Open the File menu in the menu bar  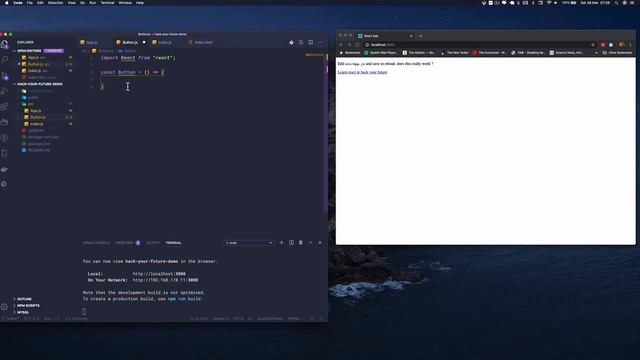coord(30,3)
